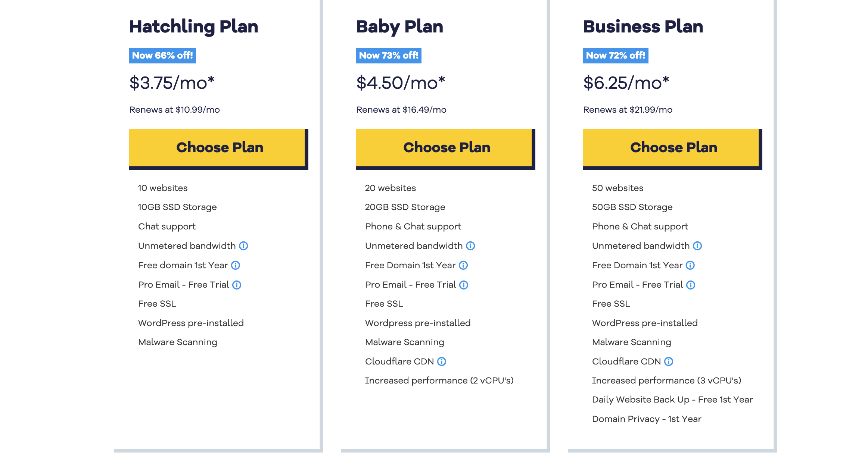This screenshot has height=457, width=868.
Task: Click info icon beside Hatchling Unmetered bandwidth
Action: click(243, 246)
